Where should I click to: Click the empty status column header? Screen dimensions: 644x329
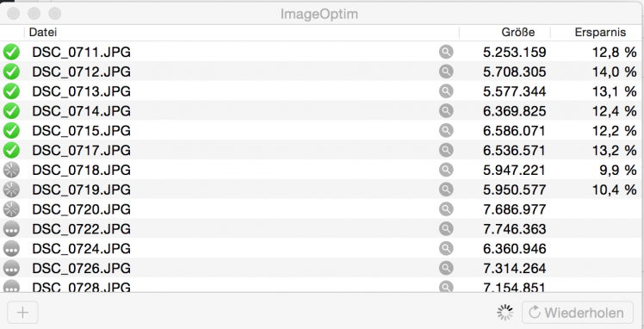click(x=12, y=33)
